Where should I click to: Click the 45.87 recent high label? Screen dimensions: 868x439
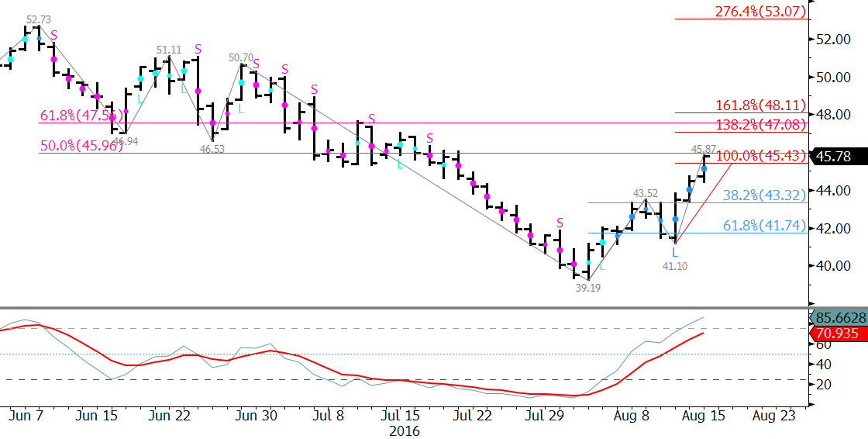pos(704,149)
